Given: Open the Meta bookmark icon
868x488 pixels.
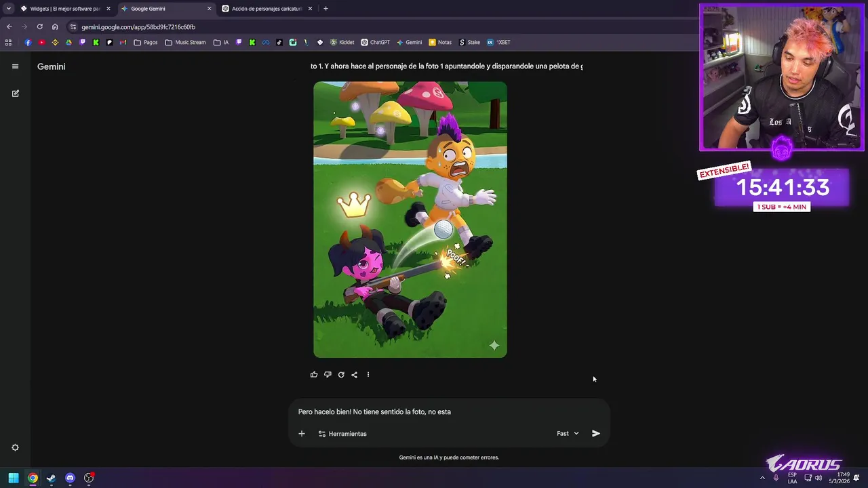Looking at the screenshot, I should (x=266, y=42).
